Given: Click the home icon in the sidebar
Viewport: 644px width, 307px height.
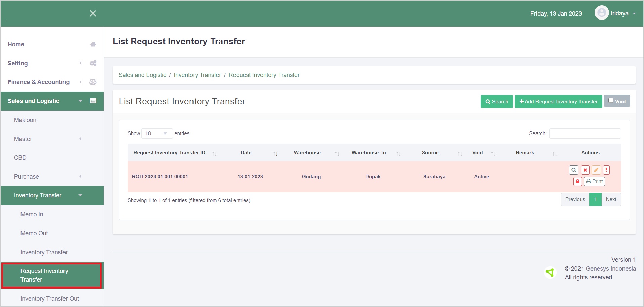Looking at the screenshot, I should tap(93, 44).
